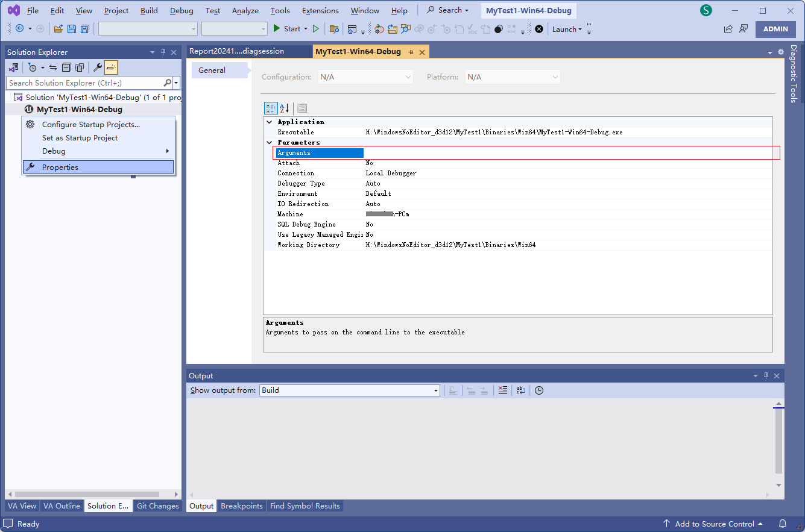
Task: Click the notifications bell in status bar
Action: [x=783, y=524]
